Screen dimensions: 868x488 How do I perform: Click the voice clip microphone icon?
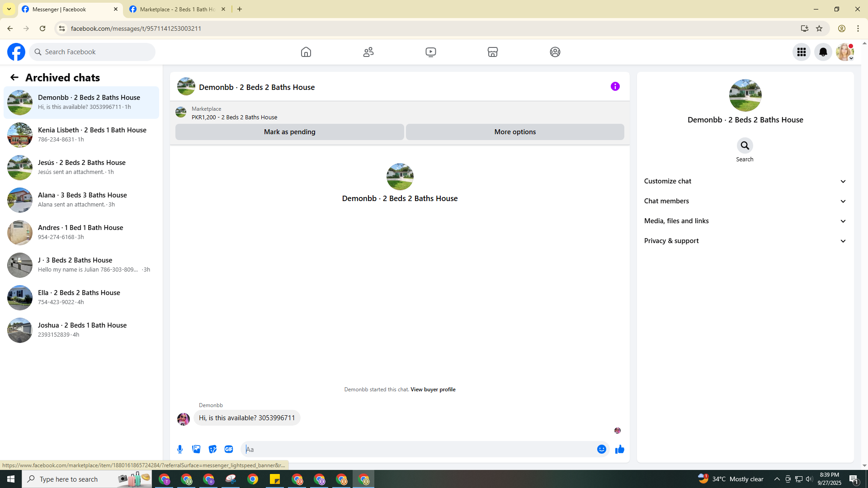coord(180,449)
